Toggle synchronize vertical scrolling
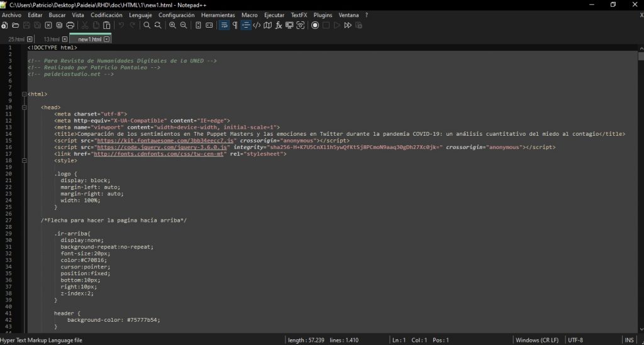This screenshot has height=345, width=644. click(x=198, y=25)
